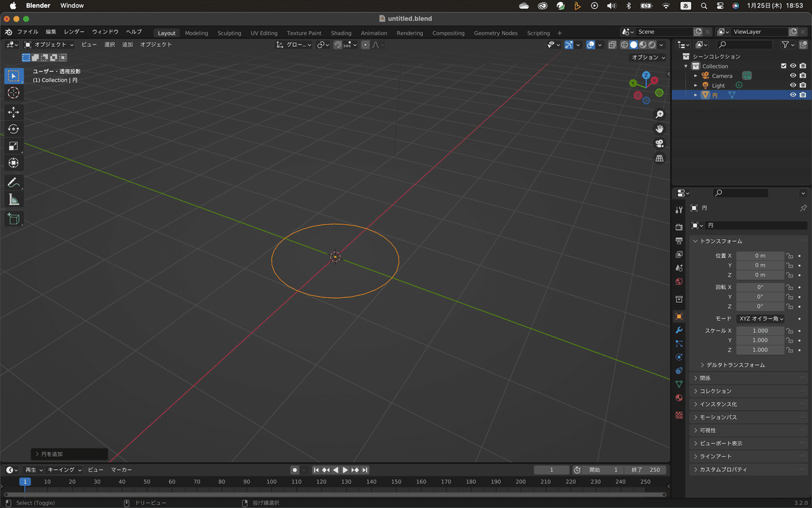Screen dimensions: 812x508
Task: Open the Modifier wrench properties tab
Action: point(679,330)
